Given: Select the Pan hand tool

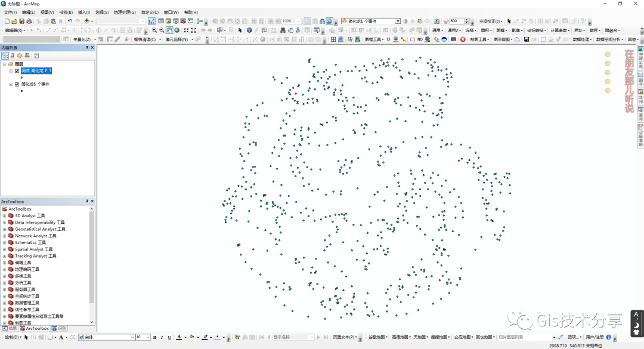Looking at the screenshot, I should point(169,30).
